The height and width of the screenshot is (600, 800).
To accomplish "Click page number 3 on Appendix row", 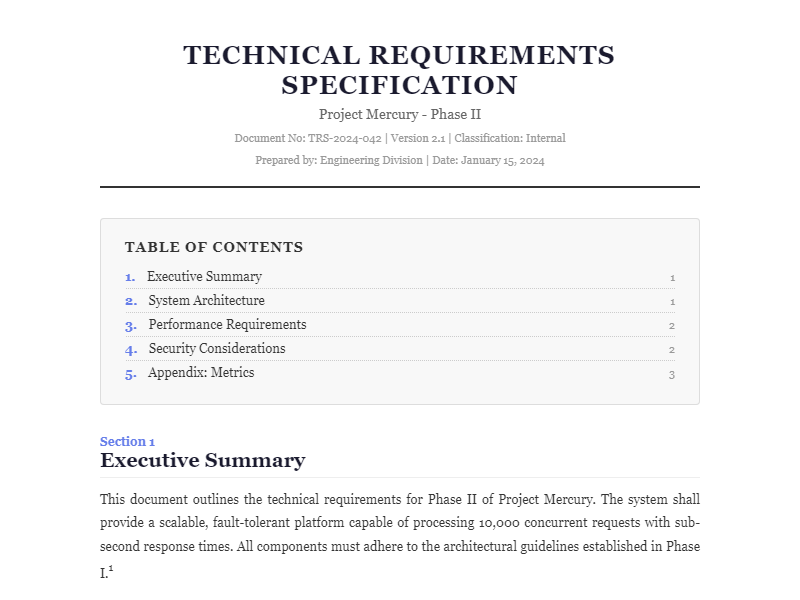I will 672,374.
